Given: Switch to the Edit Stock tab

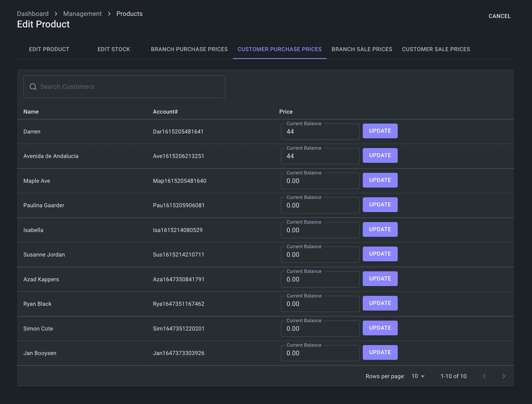Looking at the screenshot, I should pos(114,49).
